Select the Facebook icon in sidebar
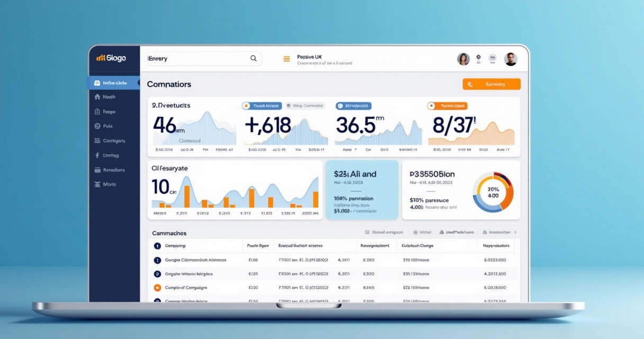Image resolution: width=644 pixels, height=339 pixels. [97, 155]
